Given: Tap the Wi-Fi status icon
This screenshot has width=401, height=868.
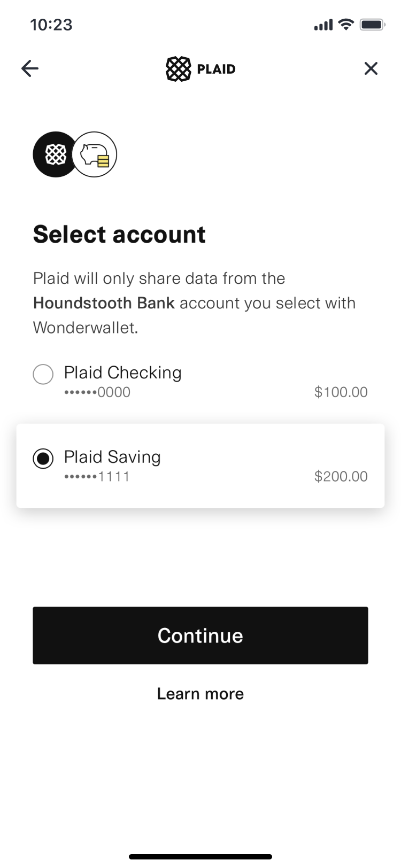Looking at the screenshot, I should pyautogui.click(x=346, y=25).
